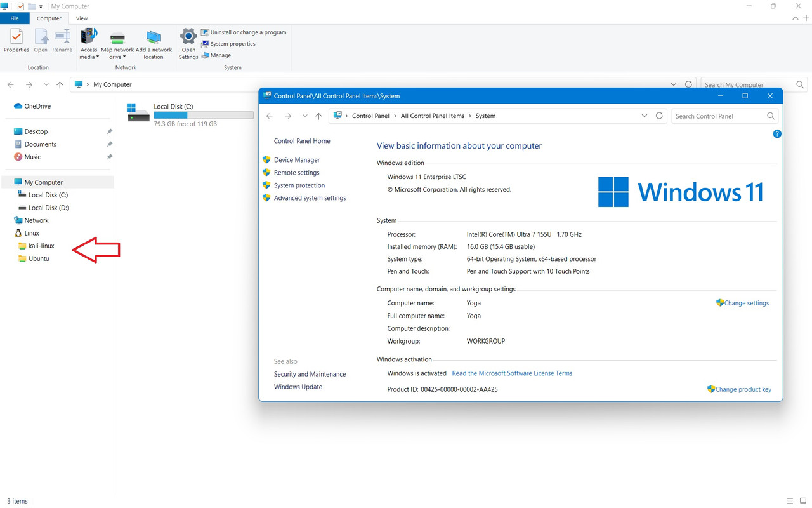Click Control Panel in the breadcrumb

(370, 116)
